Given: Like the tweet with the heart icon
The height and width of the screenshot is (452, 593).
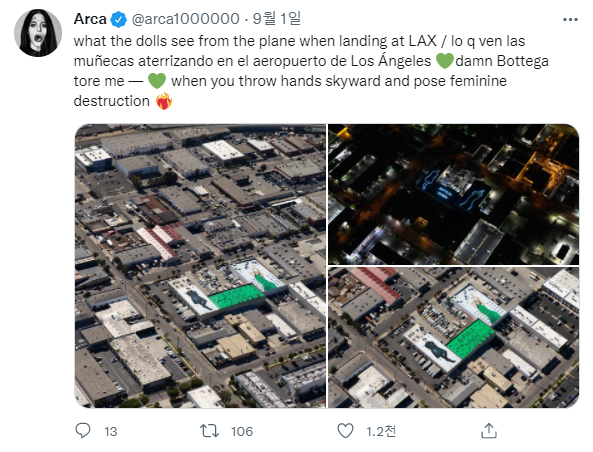Looking at the screenshot, I should pyautogui.click(x=345, y=431).
